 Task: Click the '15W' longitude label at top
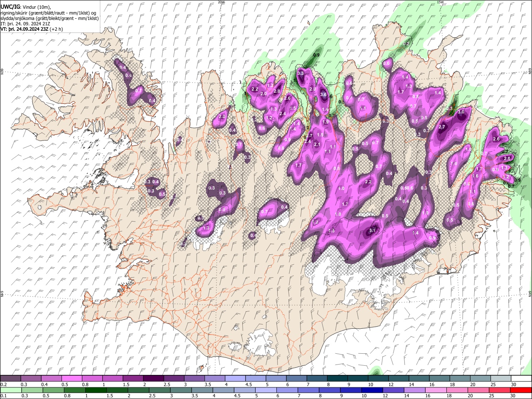point(440,2)
